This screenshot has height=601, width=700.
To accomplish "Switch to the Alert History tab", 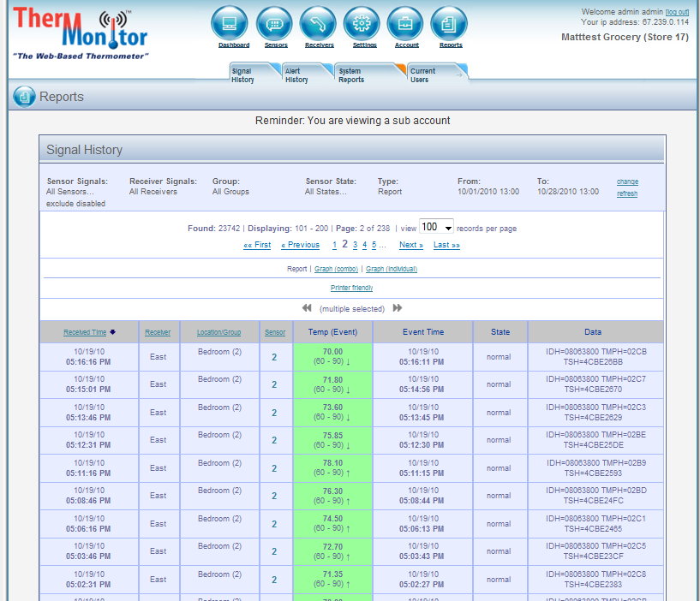I will click(x=300, y=75).
